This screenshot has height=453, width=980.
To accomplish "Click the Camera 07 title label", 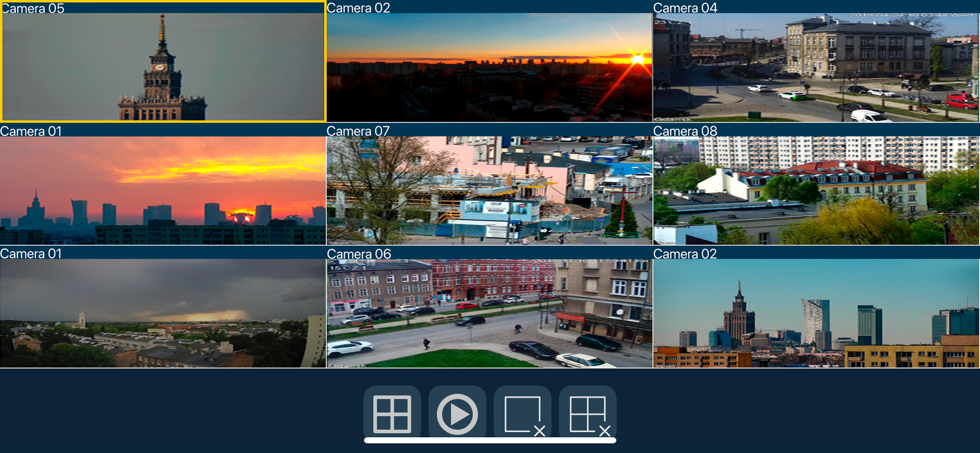I will click(358, 131).
